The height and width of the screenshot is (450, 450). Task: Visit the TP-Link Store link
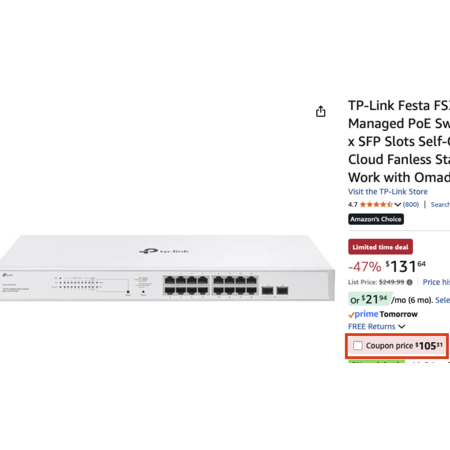pyautogui.click(x=388, y=192)
